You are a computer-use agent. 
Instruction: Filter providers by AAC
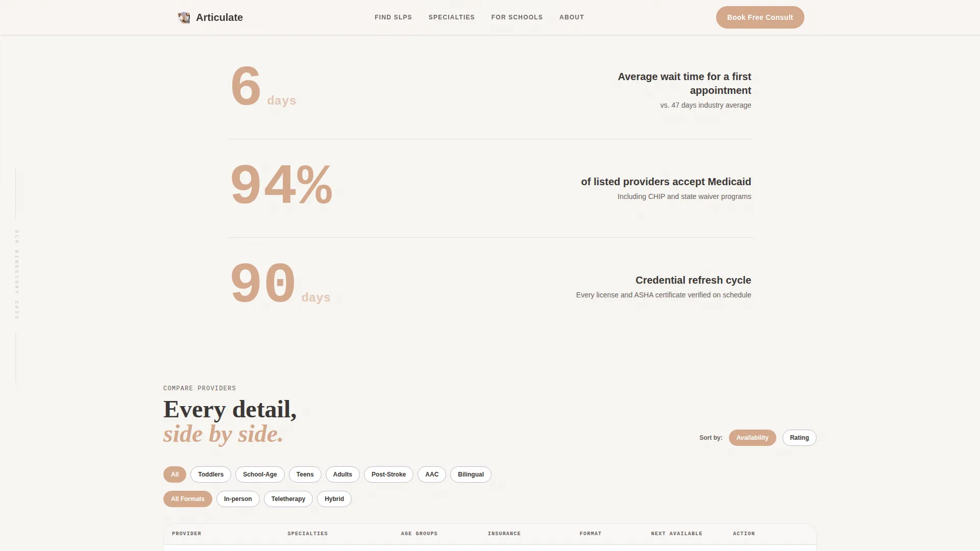(x=432, y=474)
